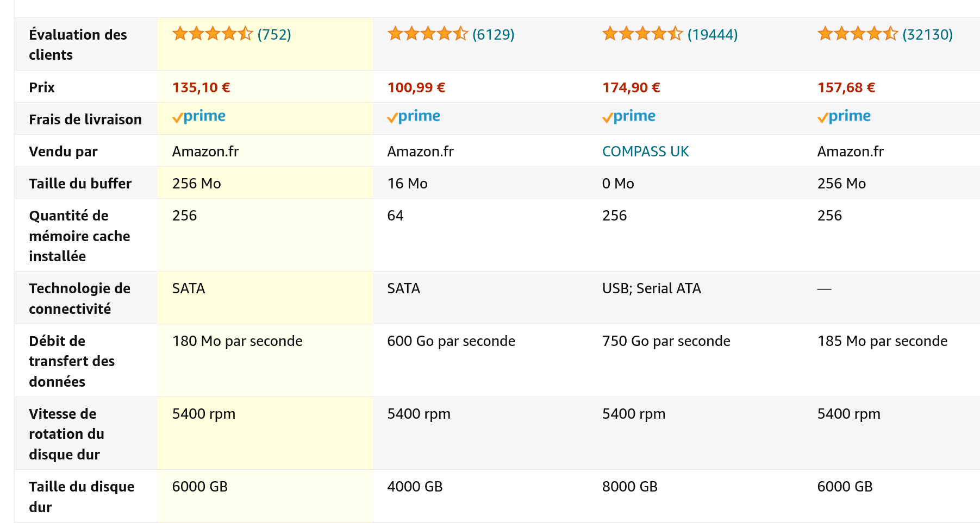View the (19444) customer reviews
This screenshot has width=980, height=523.
pyautogui.click(x=713, y=35)
